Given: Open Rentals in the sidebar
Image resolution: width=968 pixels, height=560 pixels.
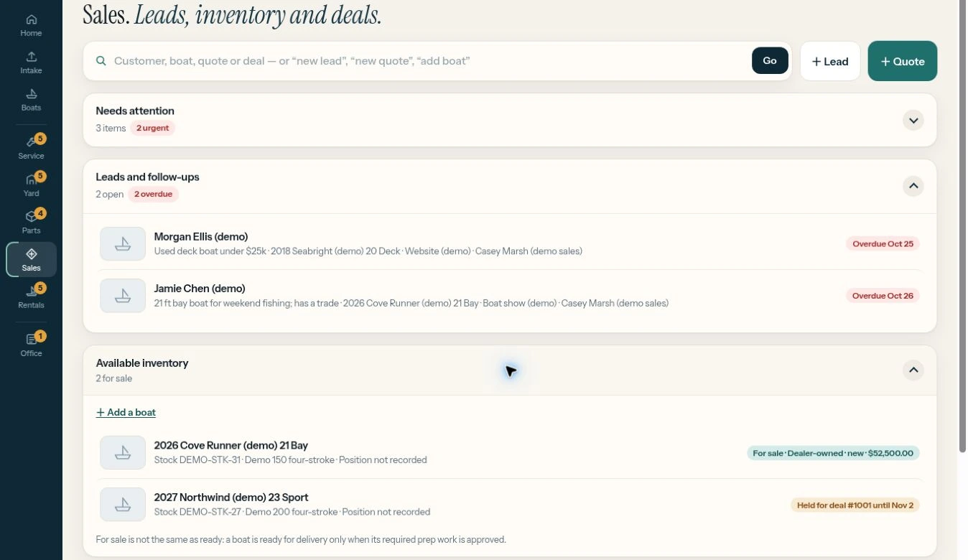Looking at the screenshot, I should click(31, 297).
